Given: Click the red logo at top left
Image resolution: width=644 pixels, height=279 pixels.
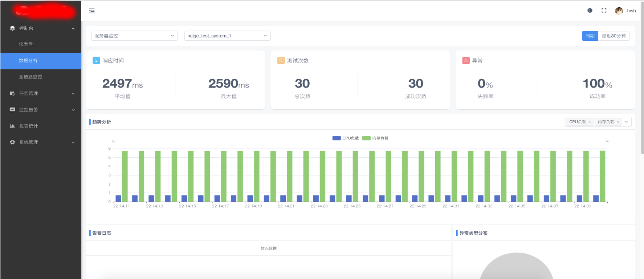Looking at the screenshot, I should (x=45, y=11).
